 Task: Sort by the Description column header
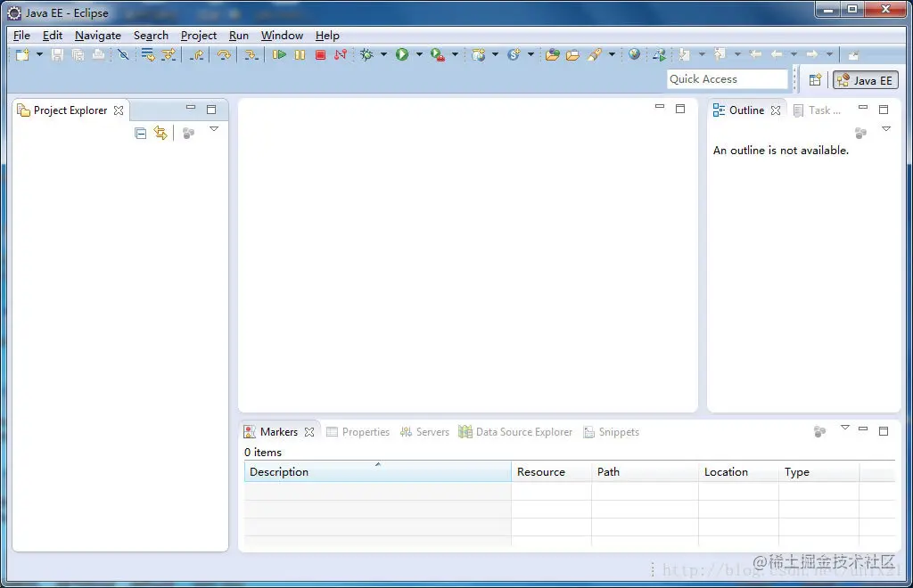tap(378, 471)
